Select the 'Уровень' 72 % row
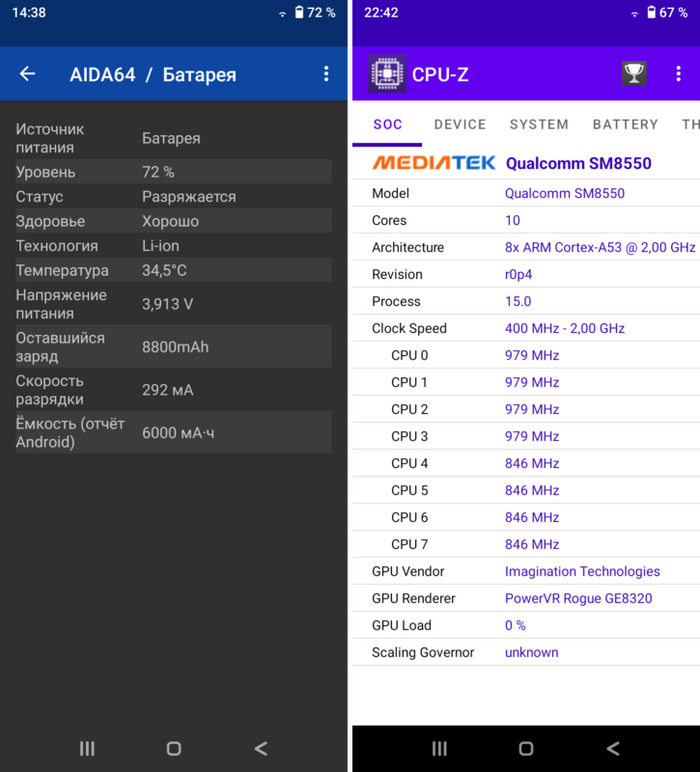 (174, 172)
